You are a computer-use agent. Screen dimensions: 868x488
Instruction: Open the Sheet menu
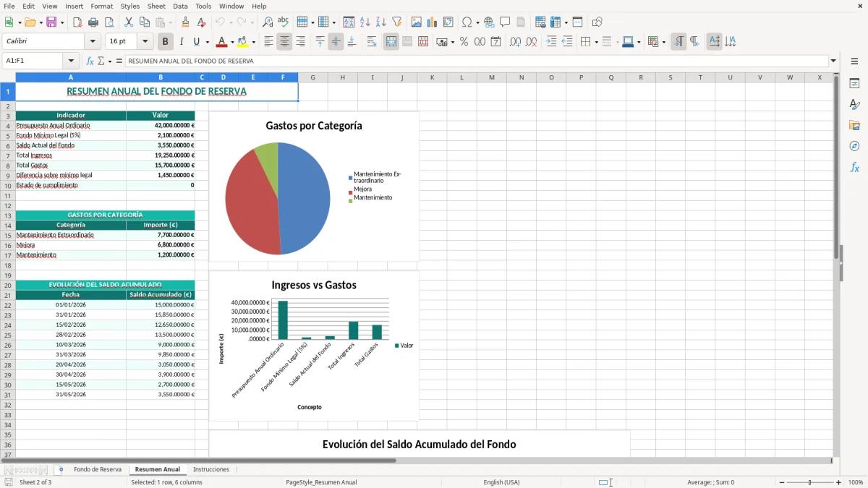pos(156,6)
